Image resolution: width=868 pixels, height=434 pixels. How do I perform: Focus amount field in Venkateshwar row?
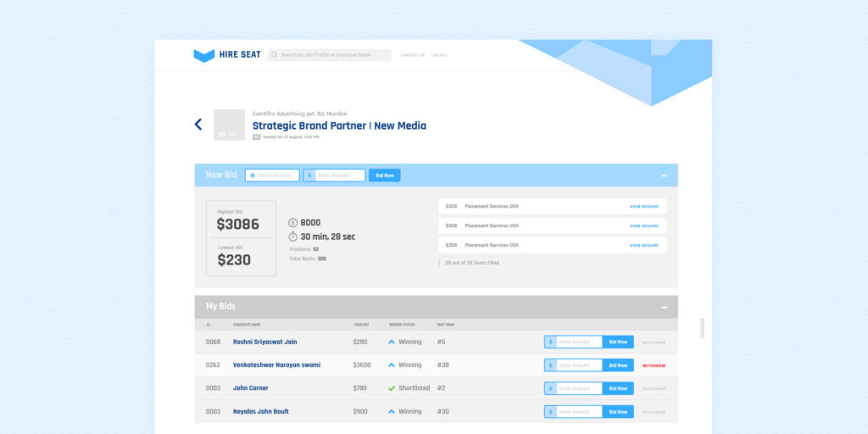click(x=579, y=365)
